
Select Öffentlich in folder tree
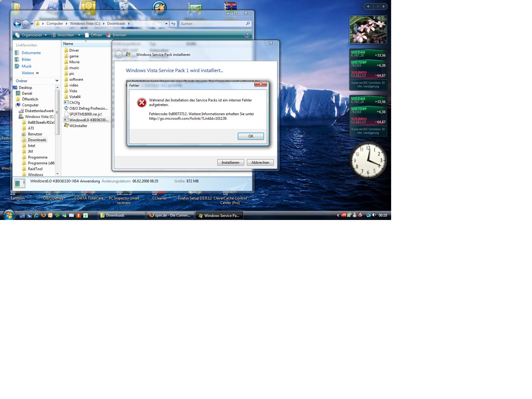click(30, 99)
